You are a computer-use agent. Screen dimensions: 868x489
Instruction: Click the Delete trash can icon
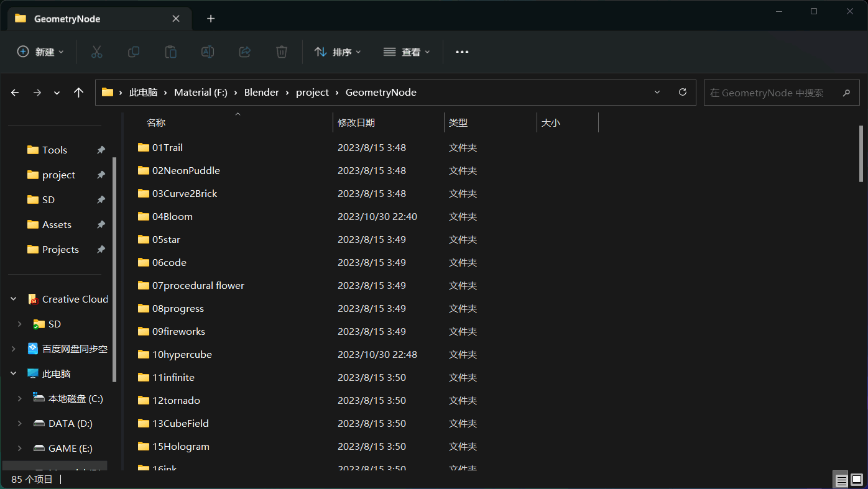[x=282, y=52]
